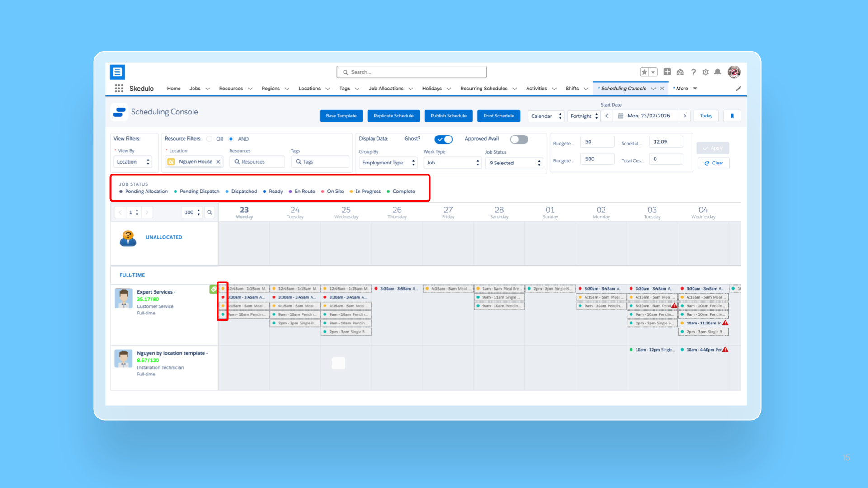The image size is (868, 488).
Task: Click the edit pencil icon in navigation bar
Action: pos(738,89)
